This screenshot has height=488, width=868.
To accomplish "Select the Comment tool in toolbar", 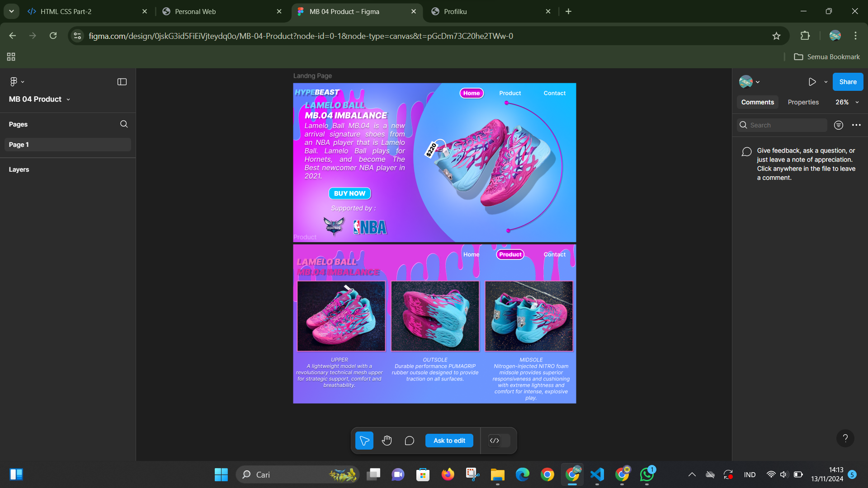I will pos(409,441).
